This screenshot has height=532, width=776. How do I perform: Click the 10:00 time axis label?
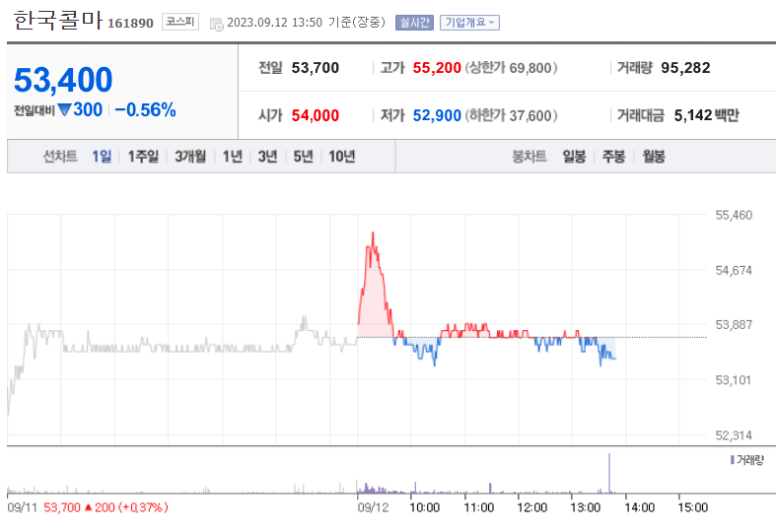tap(425, 507)
